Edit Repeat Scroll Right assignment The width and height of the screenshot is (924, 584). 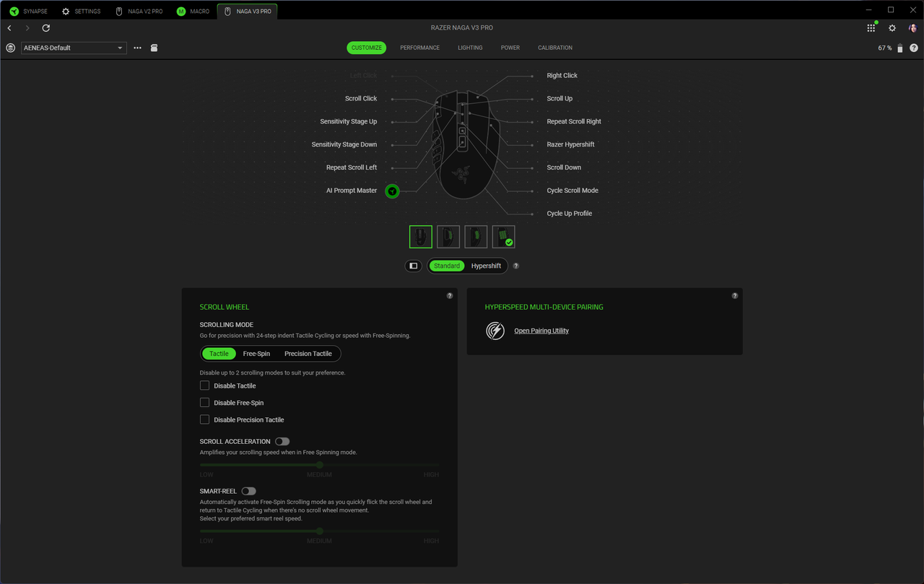574,122
